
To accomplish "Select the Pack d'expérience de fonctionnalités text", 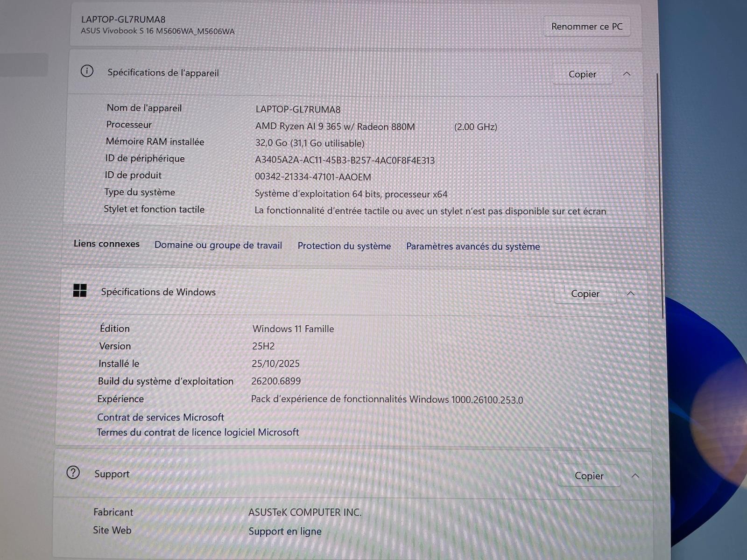I will tap(387, 399).
